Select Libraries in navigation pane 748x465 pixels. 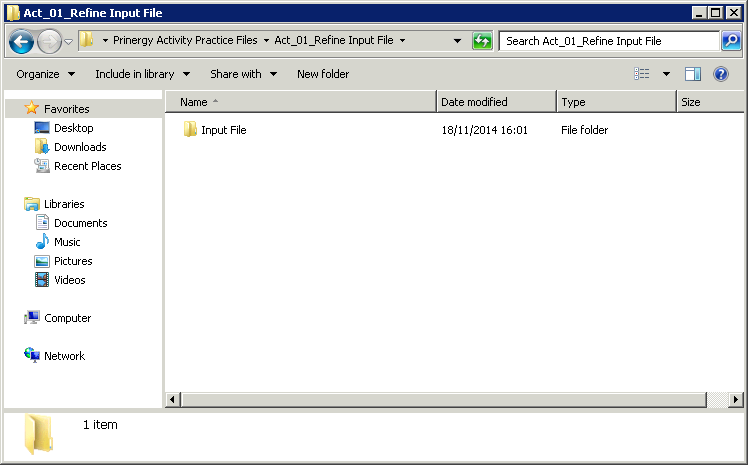64,204
